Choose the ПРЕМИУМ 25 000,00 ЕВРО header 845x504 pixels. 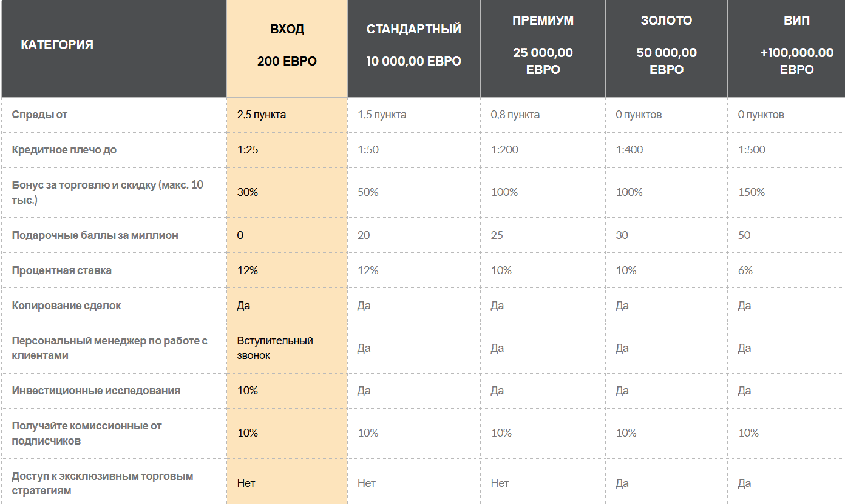coord(543,45)
